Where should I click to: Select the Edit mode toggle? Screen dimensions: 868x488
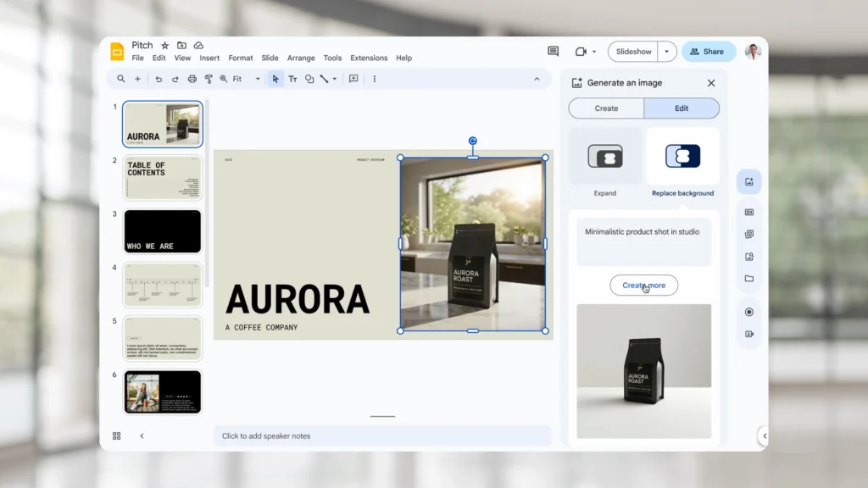pos(682,108)
